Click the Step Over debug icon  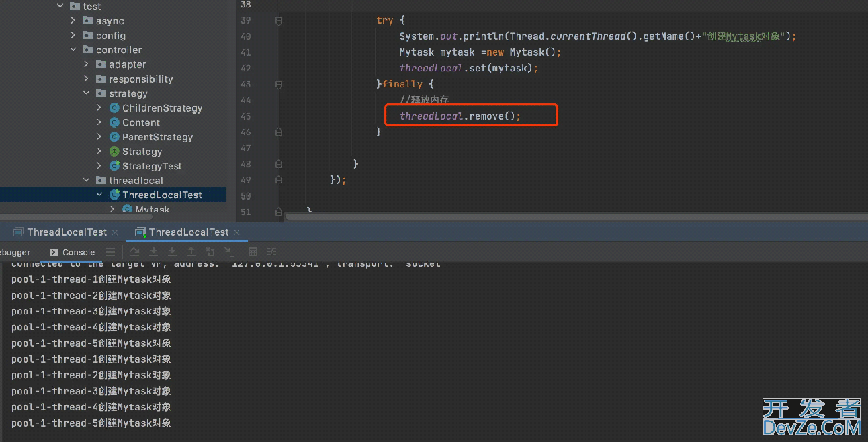point(134,252)
